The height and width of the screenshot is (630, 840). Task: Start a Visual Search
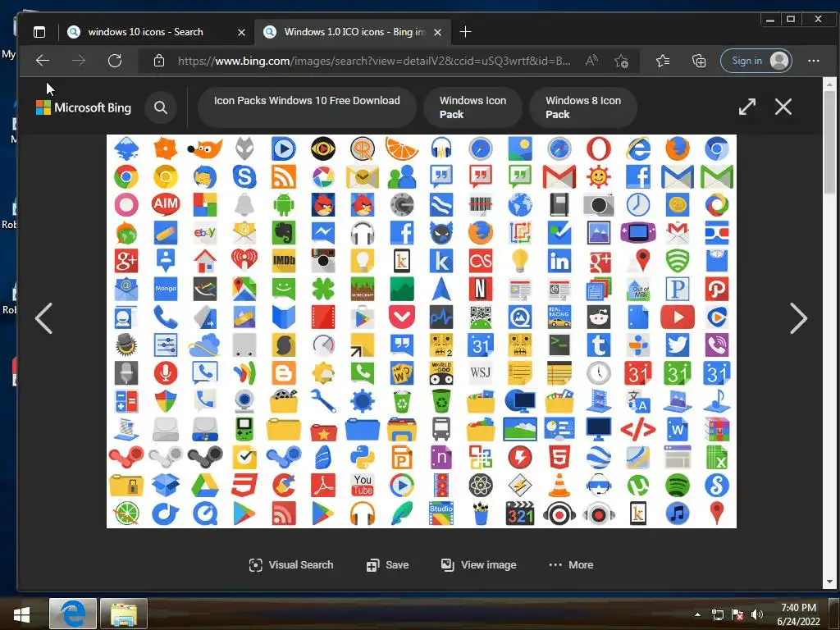click(x=291, y=564)
